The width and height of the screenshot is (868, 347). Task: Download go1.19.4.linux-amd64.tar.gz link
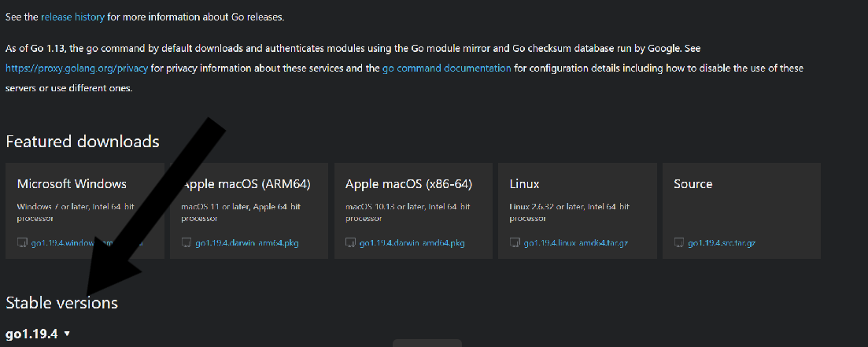point(575,243)
